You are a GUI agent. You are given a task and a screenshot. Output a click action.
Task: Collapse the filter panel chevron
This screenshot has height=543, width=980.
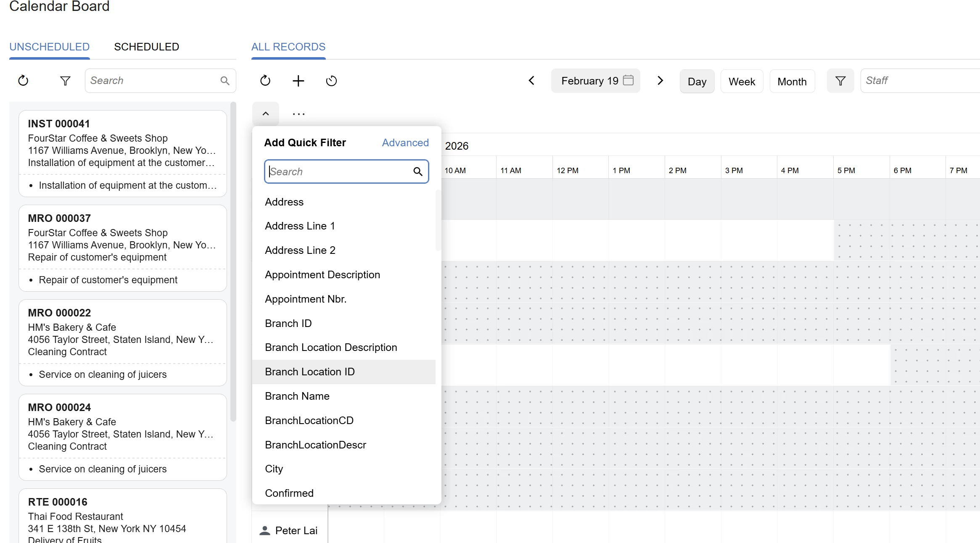coord(266,113)
